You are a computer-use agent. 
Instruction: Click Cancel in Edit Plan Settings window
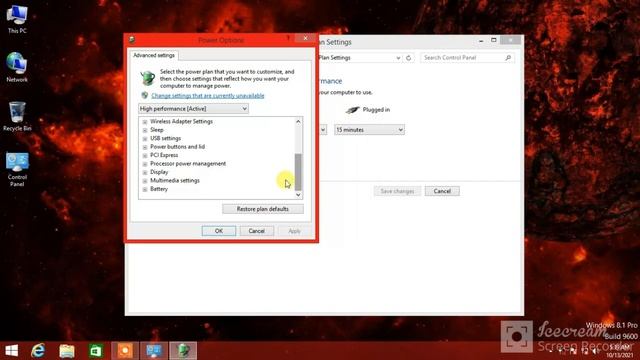click(442, 191)
